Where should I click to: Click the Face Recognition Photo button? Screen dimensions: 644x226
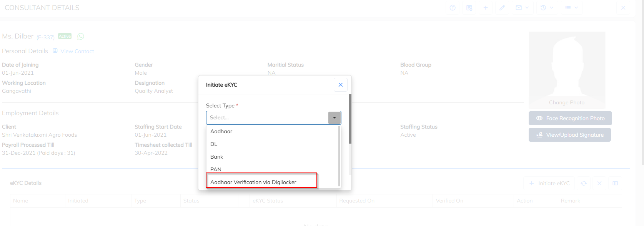[x=570, y=118]
